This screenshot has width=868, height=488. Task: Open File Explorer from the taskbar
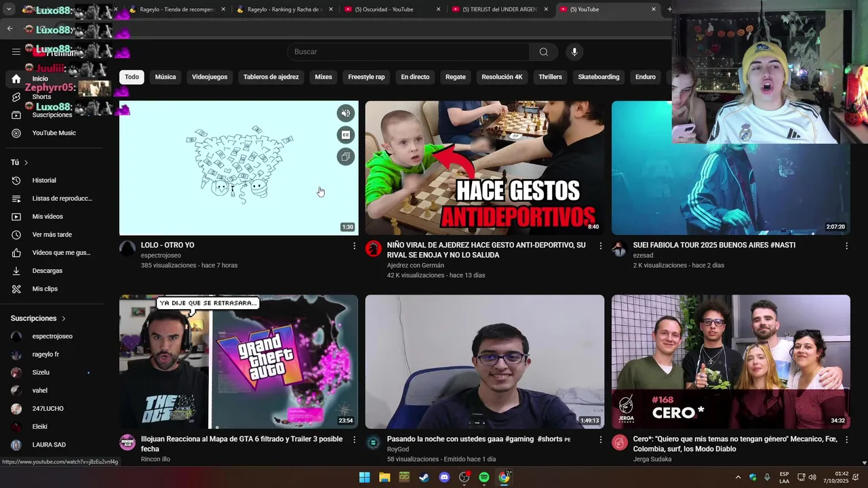point(384,477)
